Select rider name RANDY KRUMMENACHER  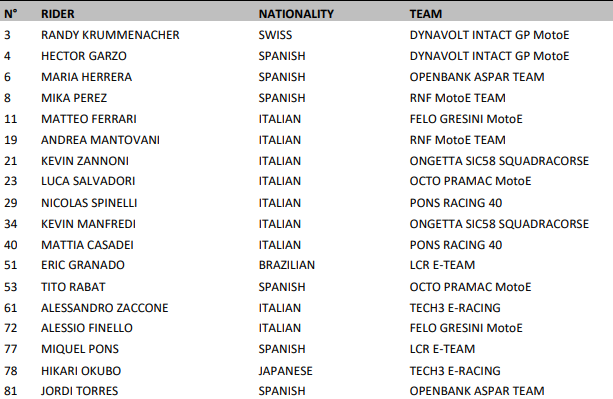110,35
